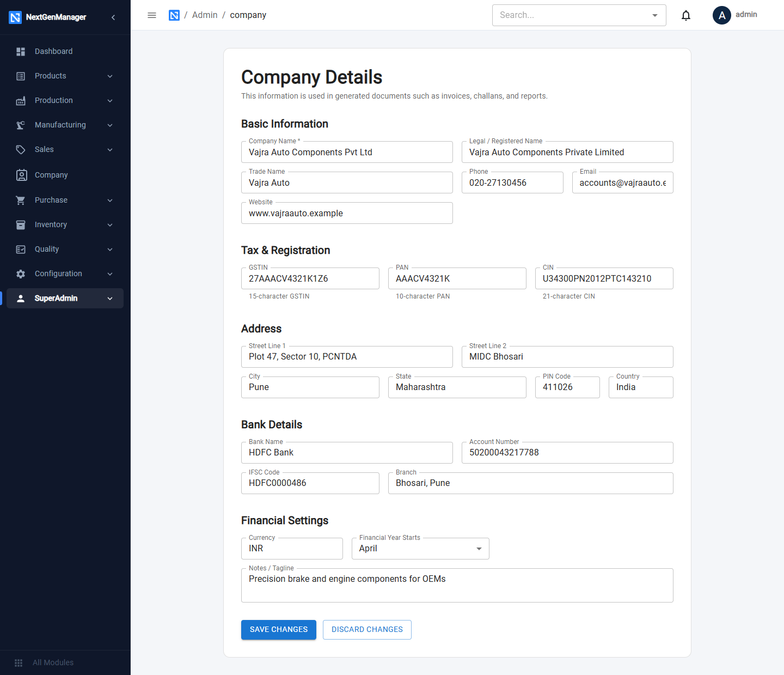Click the Company badge icon

pyautogui.click(x=21, y=175)
